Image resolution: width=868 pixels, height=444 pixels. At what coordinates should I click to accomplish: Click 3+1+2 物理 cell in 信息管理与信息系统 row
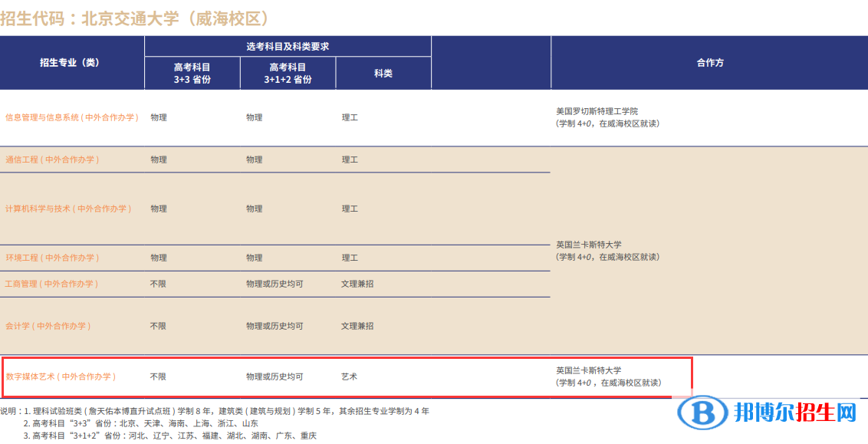pos(255,117)
